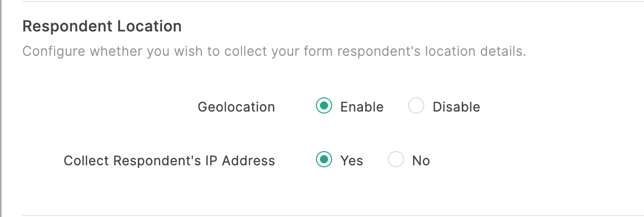Click the location details description text
Viewport: 644px width, 217px height.
click(x=274, y=52)
